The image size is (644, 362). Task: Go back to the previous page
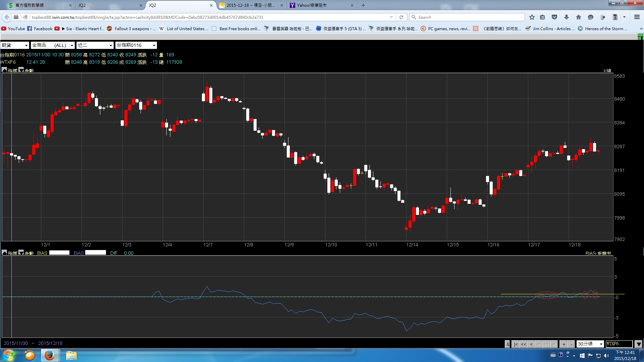pos(7,17)
